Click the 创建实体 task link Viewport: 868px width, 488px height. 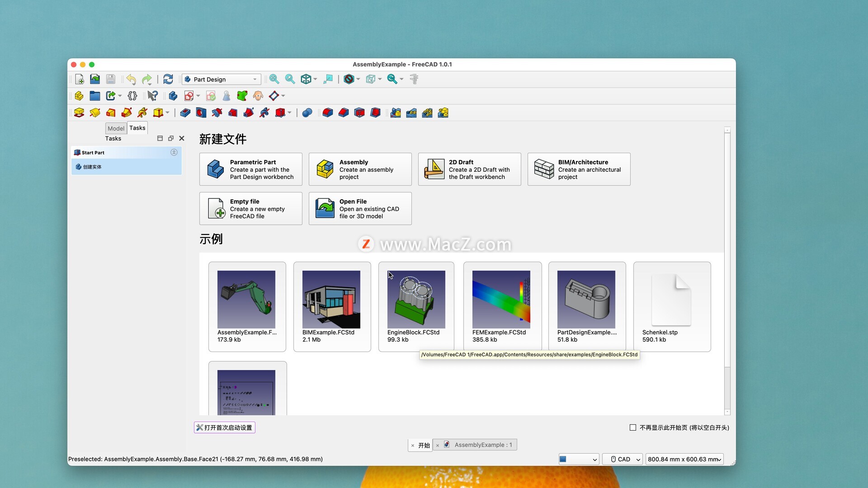(92, 167)
